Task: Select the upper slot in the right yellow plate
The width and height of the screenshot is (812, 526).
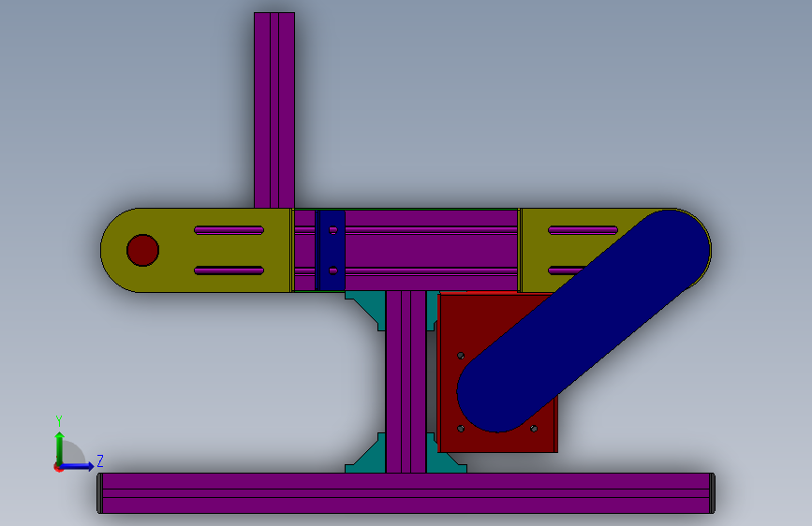Action: pos(583,230)
